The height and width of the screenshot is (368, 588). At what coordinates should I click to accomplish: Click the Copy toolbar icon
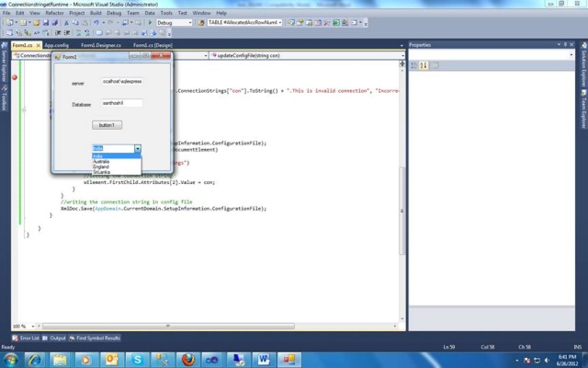(x=75, y=23)
